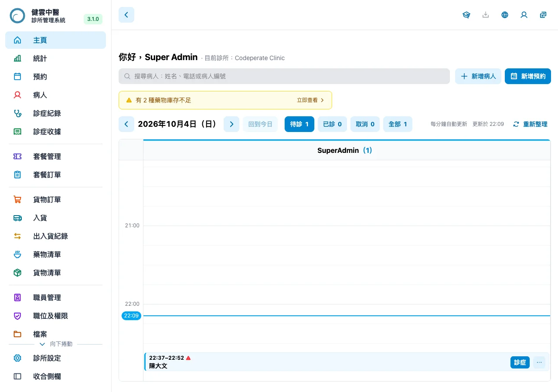This screenshot has width=558, height=392.
Task: Open more options menu for 陳大文 appointment
Action: pyautogui.click(x=539, y=362)
